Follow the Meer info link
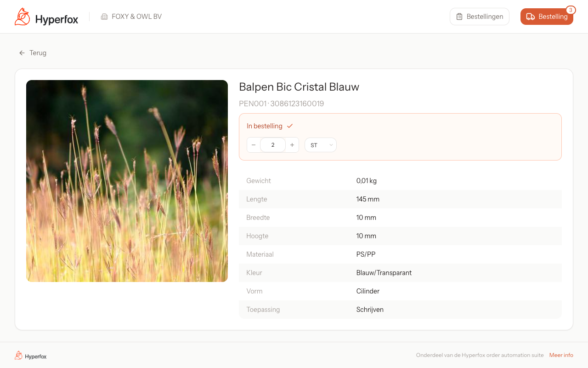 [561, 355]
